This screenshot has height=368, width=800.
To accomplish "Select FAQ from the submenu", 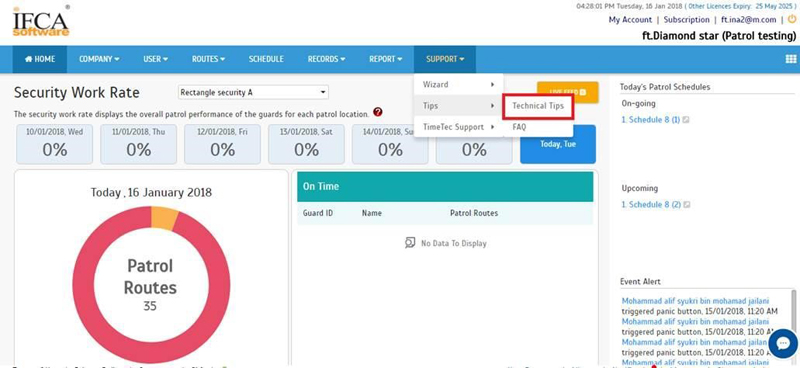I will (538, 127).
